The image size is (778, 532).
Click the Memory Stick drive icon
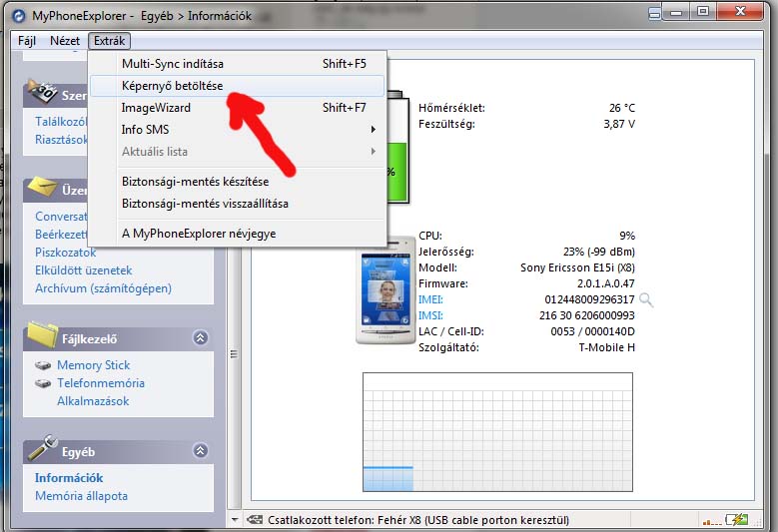click(43, 365)
